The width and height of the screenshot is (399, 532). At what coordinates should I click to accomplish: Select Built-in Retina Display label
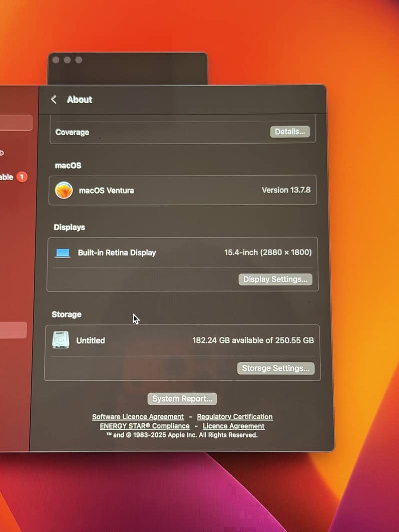[117, 253]
